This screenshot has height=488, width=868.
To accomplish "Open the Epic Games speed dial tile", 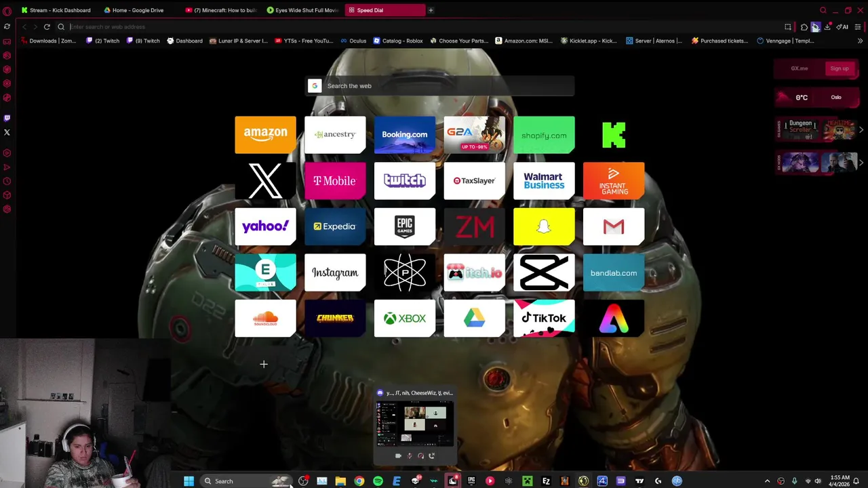I will [405, 226].
